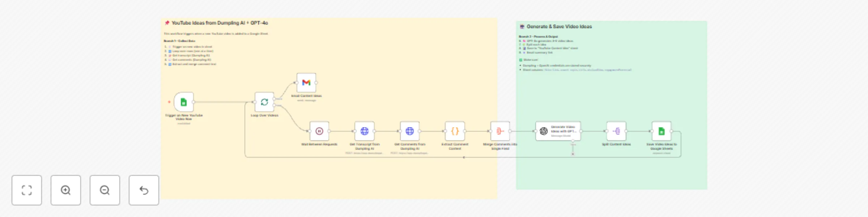Click the output connector of the Google Sheets trigger node
Screen dimensions: 868x217
(x=193, y=102)
